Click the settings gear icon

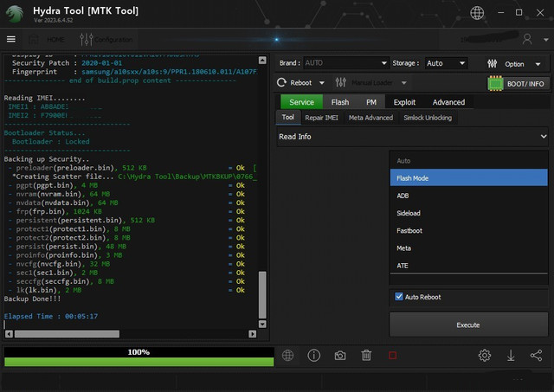click(485, 356)
